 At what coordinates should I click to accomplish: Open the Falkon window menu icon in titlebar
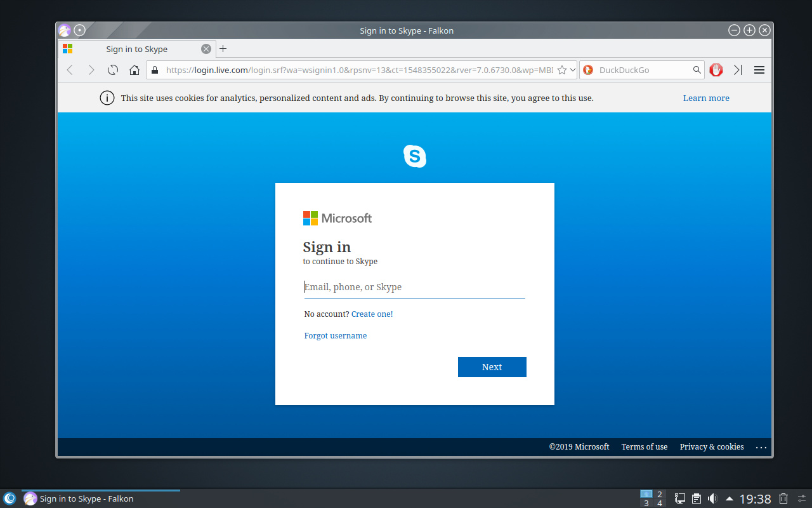64,30
